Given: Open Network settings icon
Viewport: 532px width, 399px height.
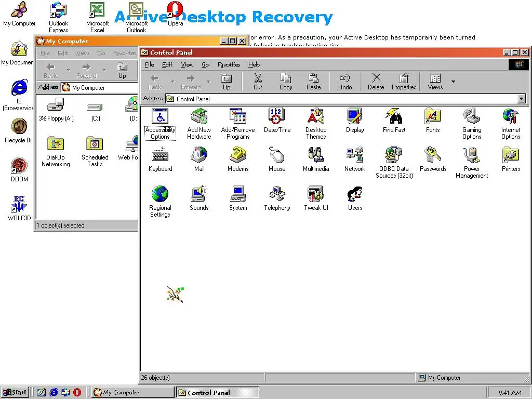Looking at the screenshot, I should pos(355,159).
